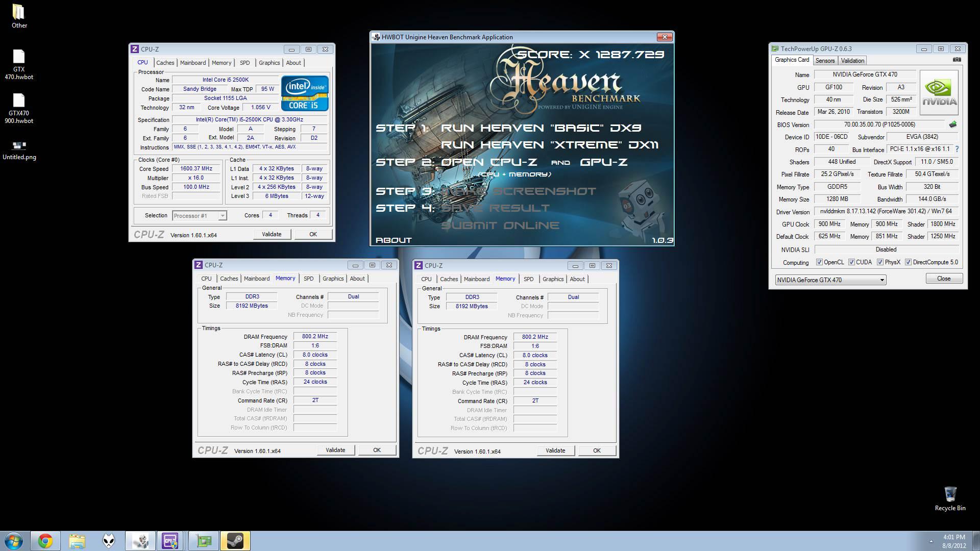Screen dimensions: 980x551
Task: Click the NVIDIA logo in GPU-Z
Action: pos(939,92)
